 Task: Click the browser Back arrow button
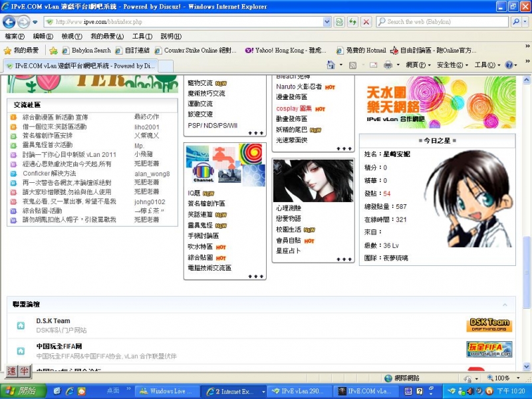click(9, 22)
